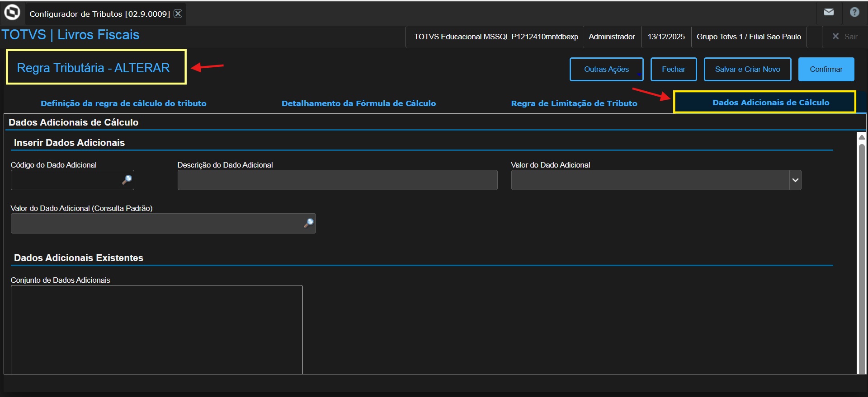The height and width of the screenshot is (397, 868).
Task: Click the TOTVS | Livros Fiscais title
Action: pyautogui.click(x=71, y=35)
